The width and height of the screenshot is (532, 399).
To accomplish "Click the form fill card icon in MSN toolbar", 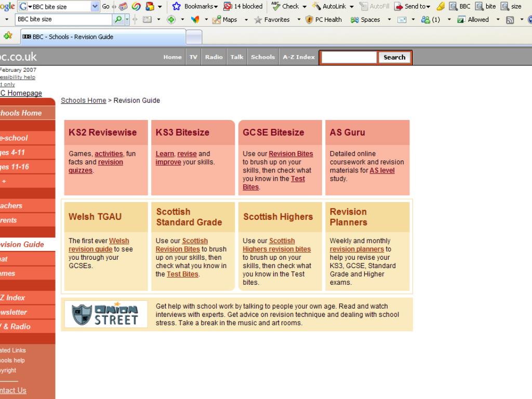I will (147, 20).
